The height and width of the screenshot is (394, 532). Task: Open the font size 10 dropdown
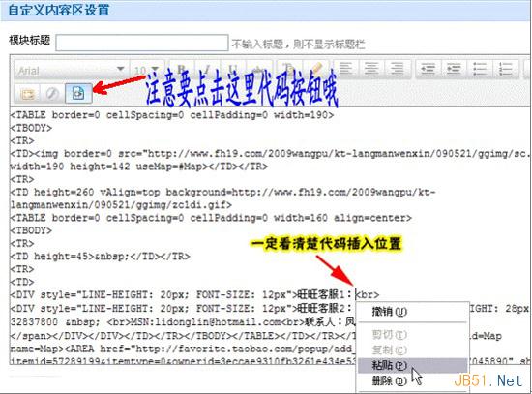point(147,71)
